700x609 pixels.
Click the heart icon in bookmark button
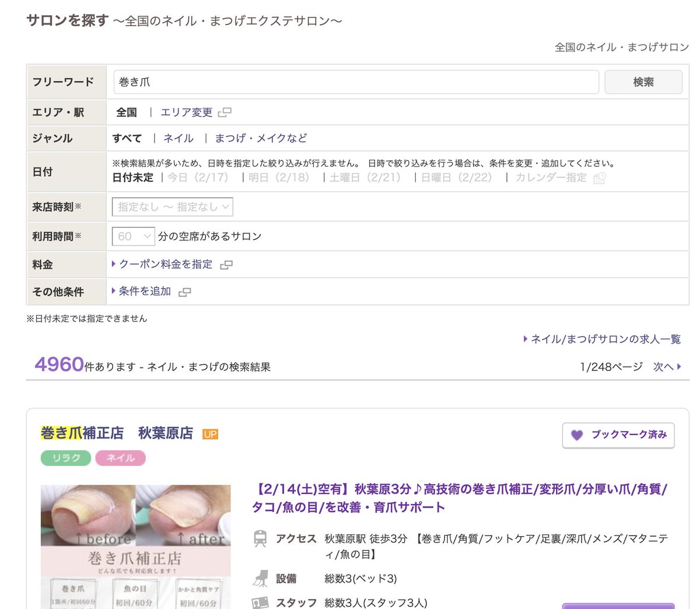point(577,435)
